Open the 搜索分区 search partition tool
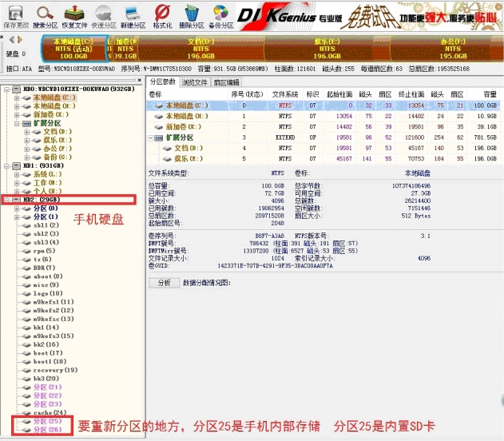 tap(45, 17)
